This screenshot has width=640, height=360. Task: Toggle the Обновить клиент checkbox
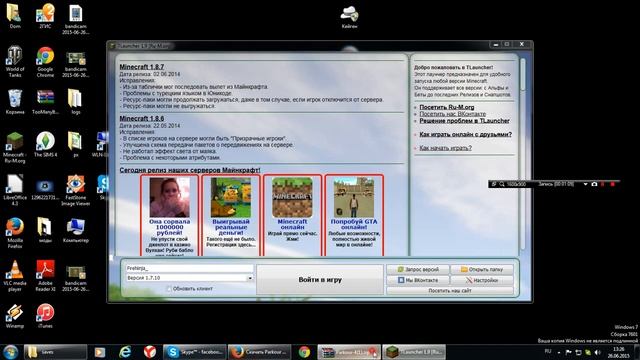click(x=169, y=289)
